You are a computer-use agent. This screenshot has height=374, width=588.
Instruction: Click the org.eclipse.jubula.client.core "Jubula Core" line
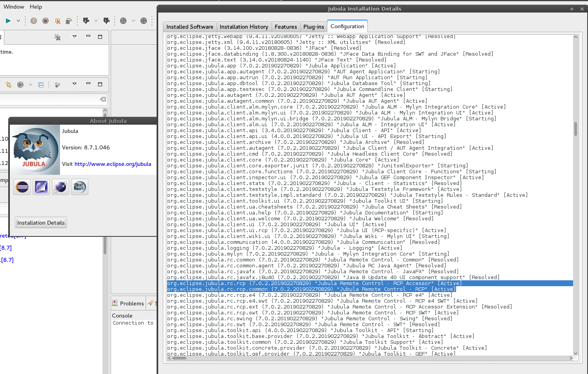coord(283,160)
